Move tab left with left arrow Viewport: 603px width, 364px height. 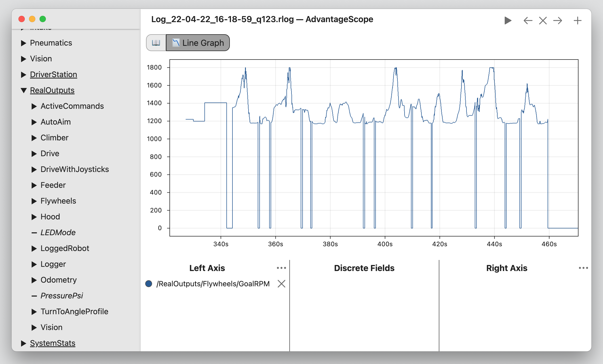pos(528,21)
